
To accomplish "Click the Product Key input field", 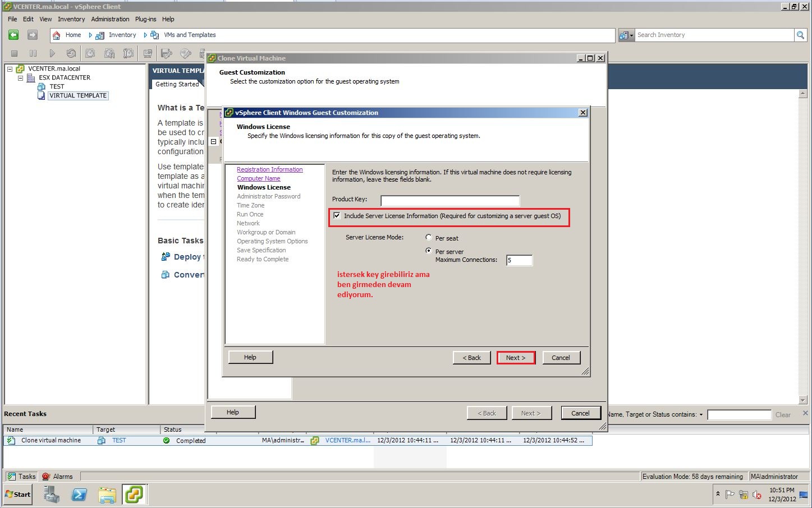I will point(450,201).
